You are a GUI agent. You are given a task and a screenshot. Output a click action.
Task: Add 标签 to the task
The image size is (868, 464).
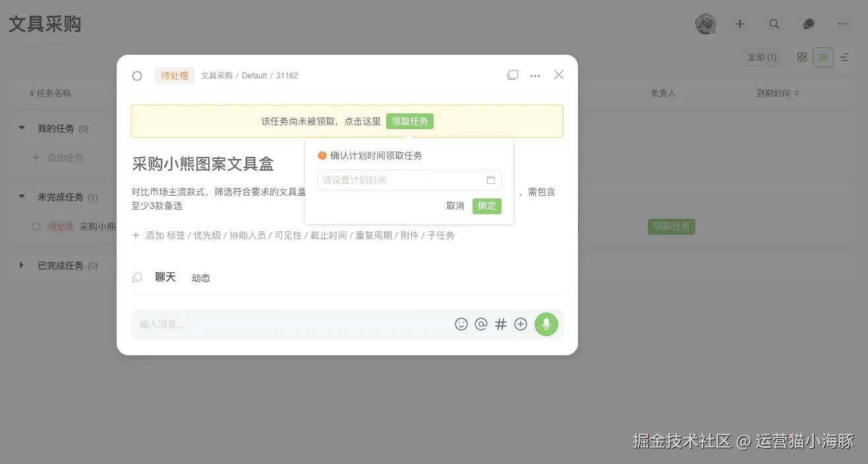(x=176, y=235)
